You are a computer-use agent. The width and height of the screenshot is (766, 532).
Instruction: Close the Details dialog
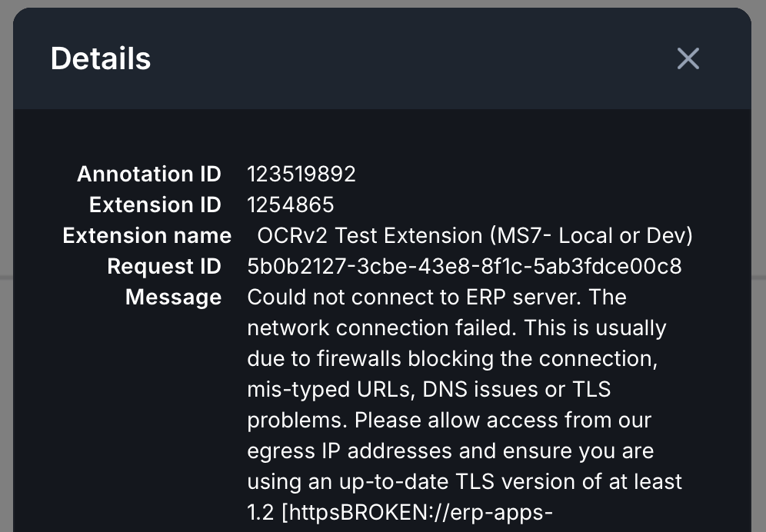(688, 58)
